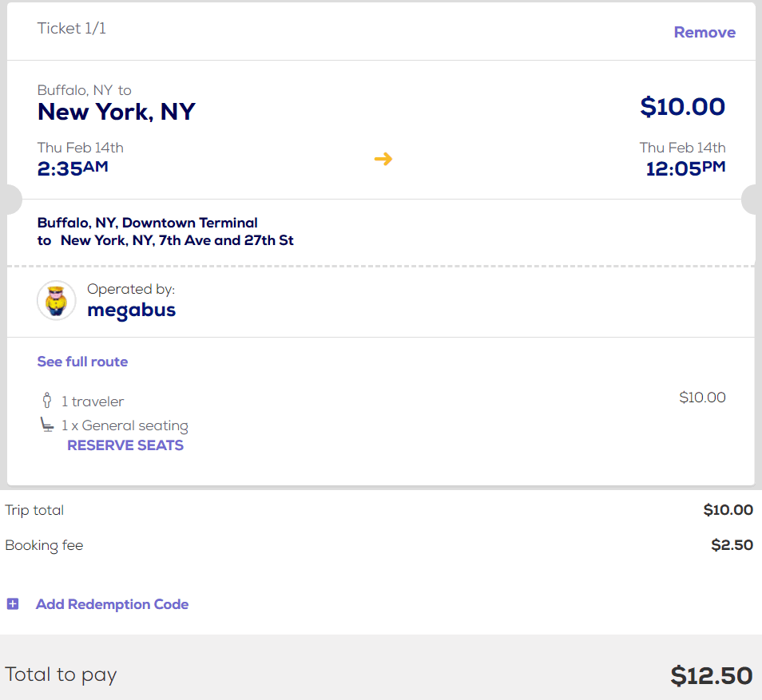Click the 1 x General seating label

click(x=125, y=425)
